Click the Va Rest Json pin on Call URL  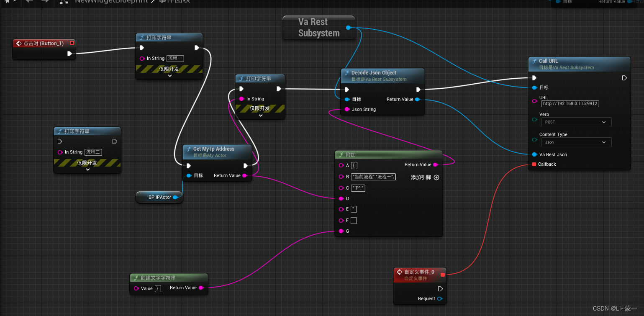[534, 154]
